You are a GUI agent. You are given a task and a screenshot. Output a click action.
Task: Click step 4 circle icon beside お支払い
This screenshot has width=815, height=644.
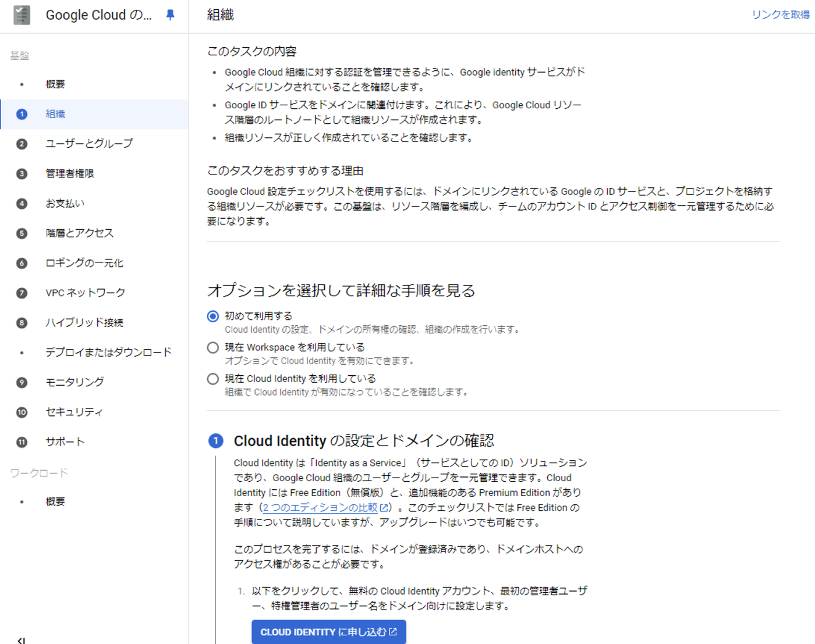tap(22, 204)
